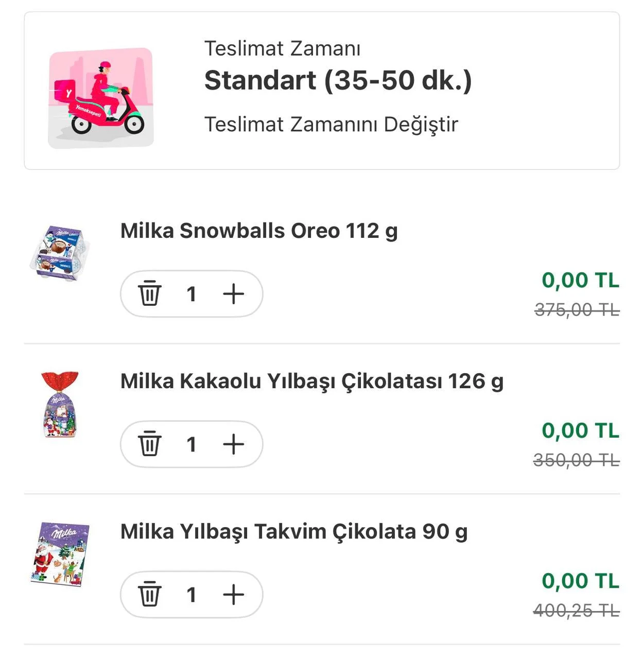Select the Milka Snowballs Oreo 112 g title

[x=259, y=231]
